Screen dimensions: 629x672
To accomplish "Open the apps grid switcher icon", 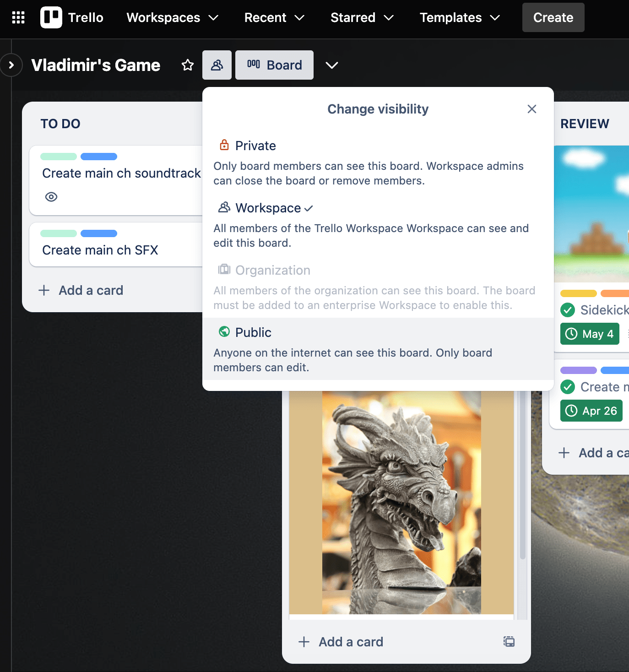I will coord(18,17).
